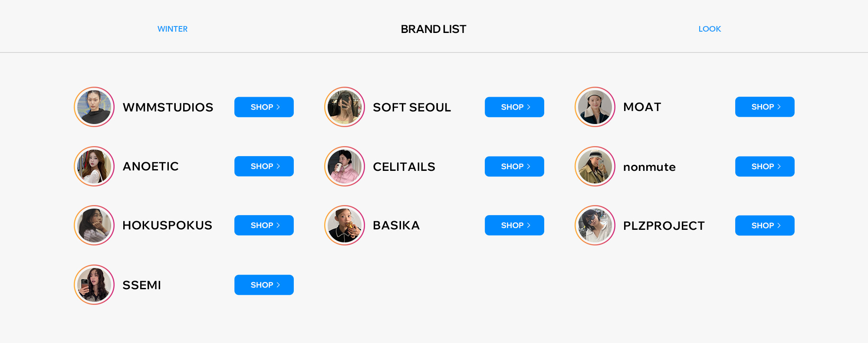Click SHOP beside HOKUSPOKUS
The width and height of the screenshot is (868, 343).
tap(264, 225)
